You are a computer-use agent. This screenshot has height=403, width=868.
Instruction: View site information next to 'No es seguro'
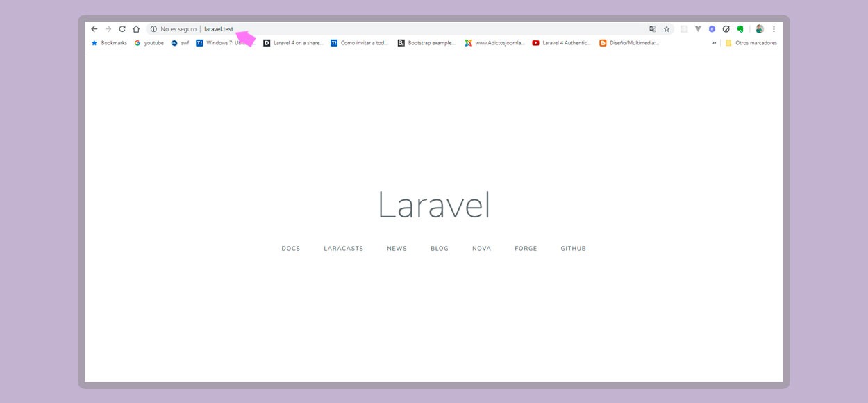153,29
